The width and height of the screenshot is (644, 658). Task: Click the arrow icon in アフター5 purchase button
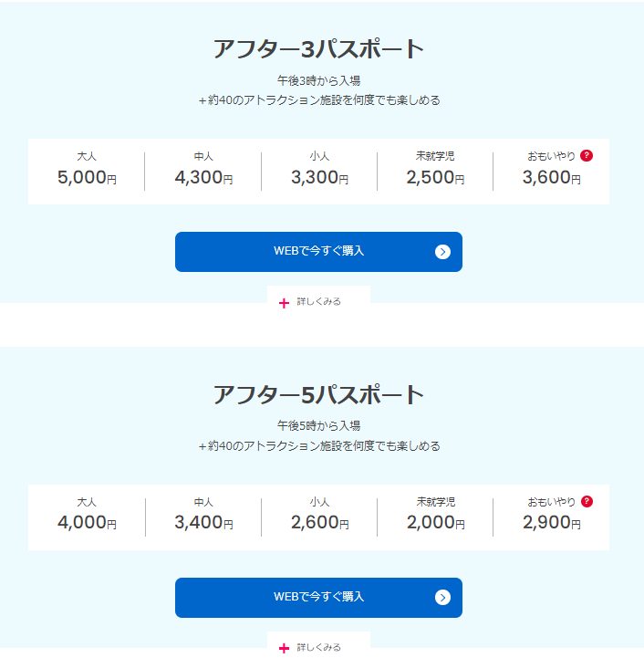coord(442,598)
